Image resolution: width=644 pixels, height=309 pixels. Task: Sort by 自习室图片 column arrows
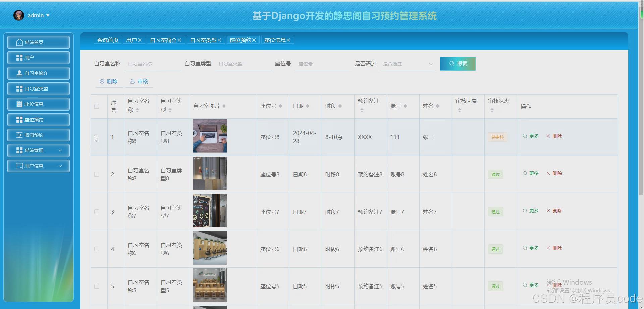coord(224,106)
